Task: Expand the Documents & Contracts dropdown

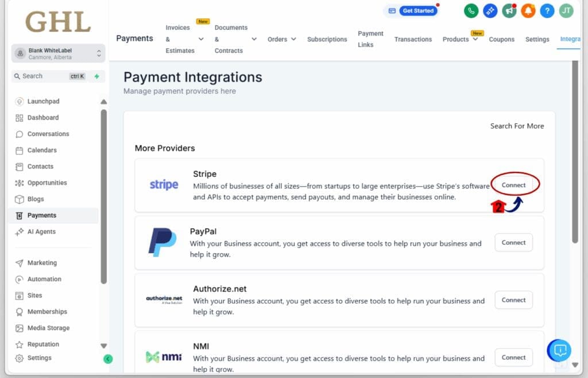Action: [x=254, y=39]
